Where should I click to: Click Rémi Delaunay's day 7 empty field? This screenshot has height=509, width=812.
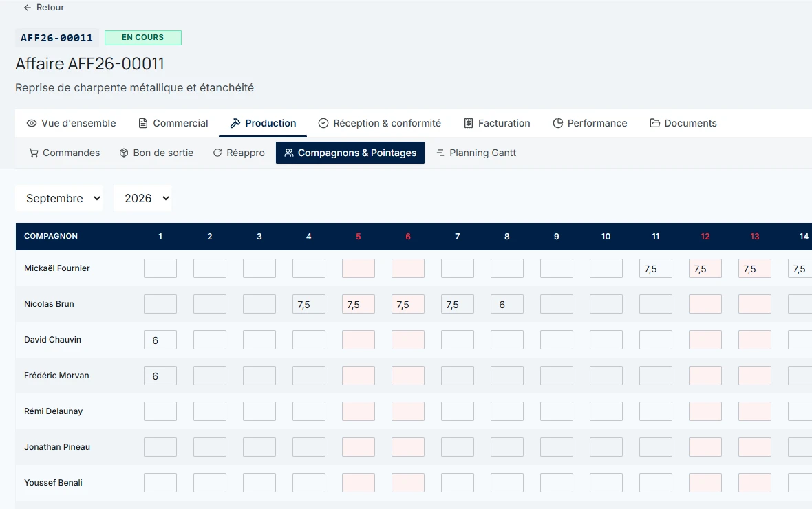458,411
